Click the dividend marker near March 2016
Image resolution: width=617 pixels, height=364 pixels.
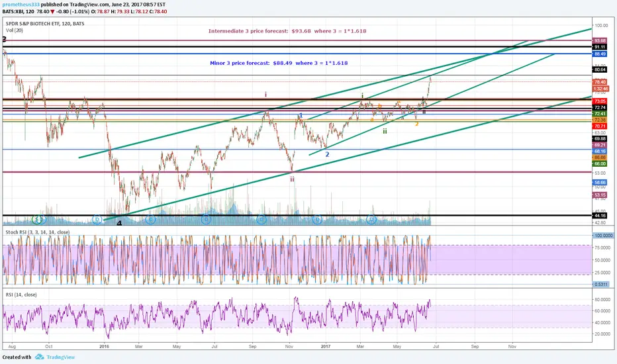point(150,219)
